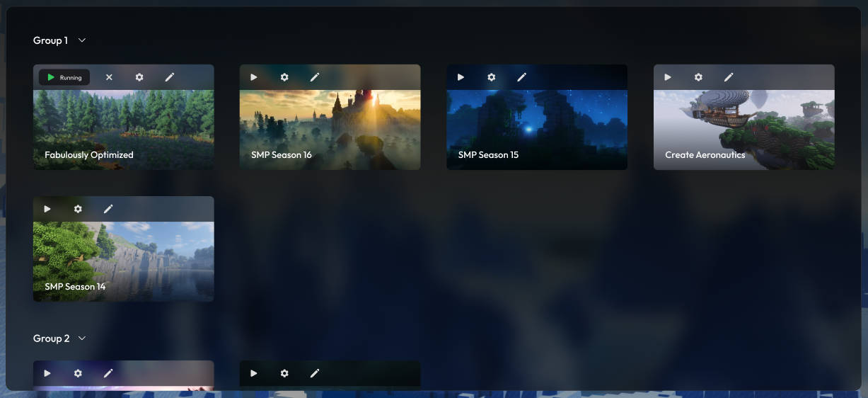Play second Group 2 instance card
The image size is (868, 398).
click(254, 373)
